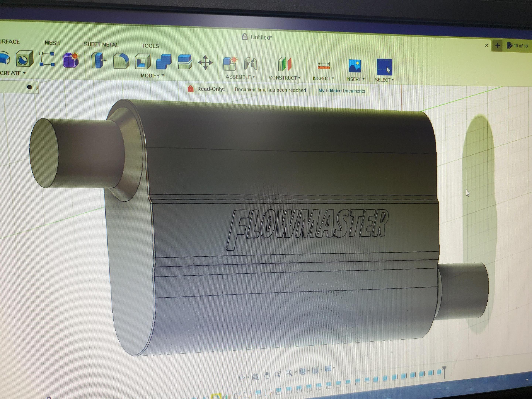Collapse the browser panel minus button
532x399 pixels.
pyautogui.click(x=29, y=87)
